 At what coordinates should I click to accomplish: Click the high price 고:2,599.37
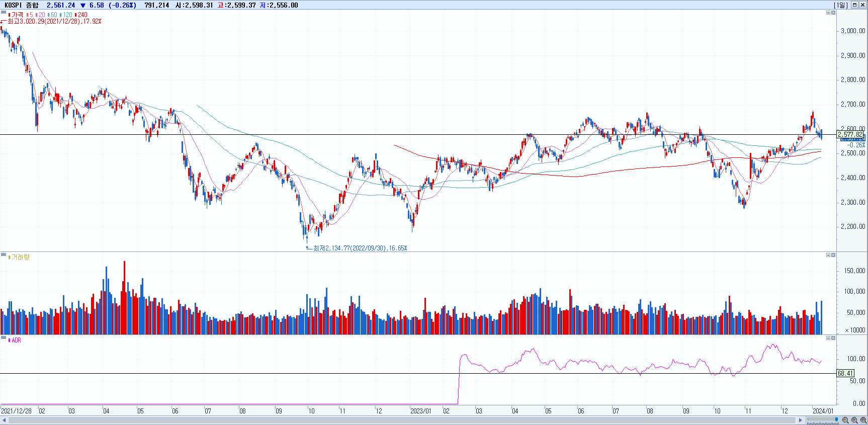tap(236, 5)
